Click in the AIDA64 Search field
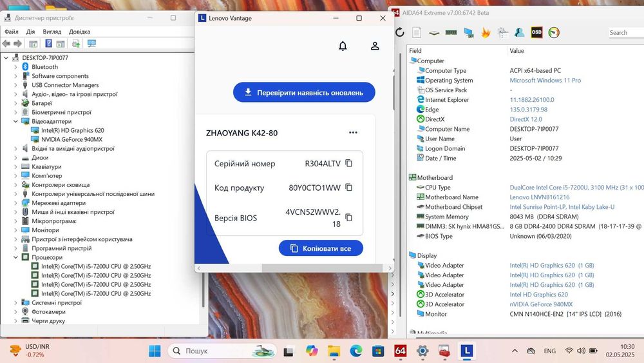644x363 pixels. [x=625, y=32]
